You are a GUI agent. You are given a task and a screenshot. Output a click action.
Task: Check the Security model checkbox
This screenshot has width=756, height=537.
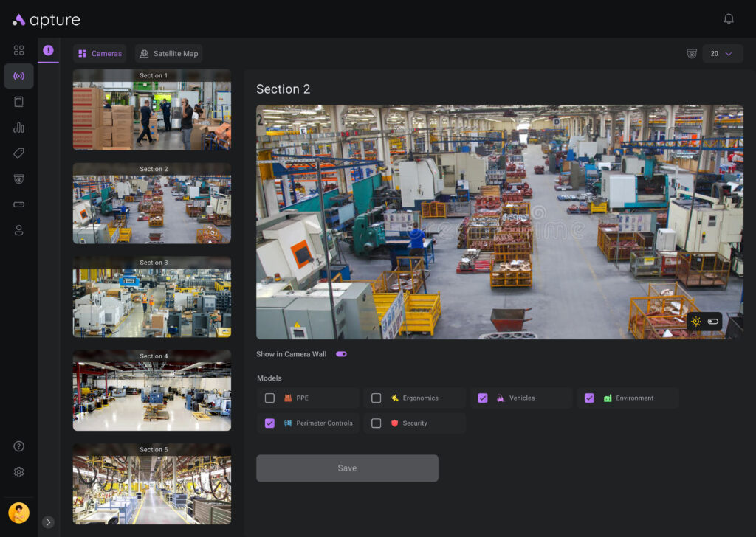pyautogui.click(x=376, y=423)
